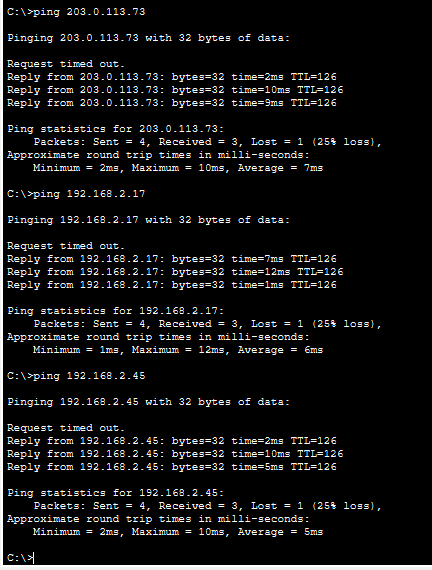
Task: Click the 'ping 203.0.113.73' command line
Action: pos(76,12)
